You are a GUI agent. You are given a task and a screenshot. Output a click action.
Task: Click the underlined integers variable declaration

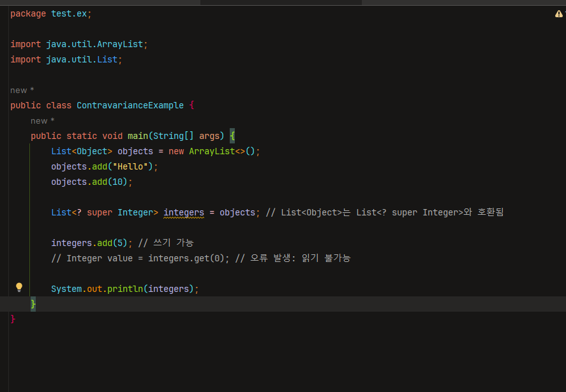pyautogui.click(x=184, y=212)
